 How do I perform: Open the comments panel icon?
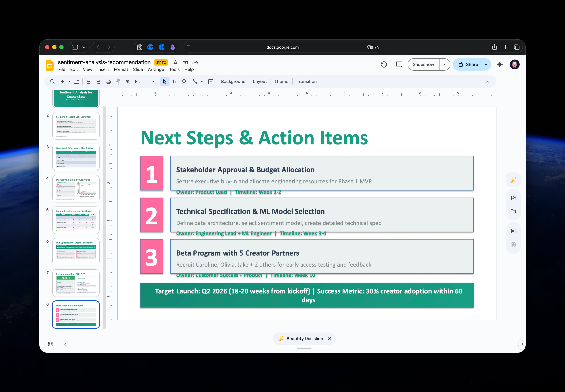click(399, 65)
